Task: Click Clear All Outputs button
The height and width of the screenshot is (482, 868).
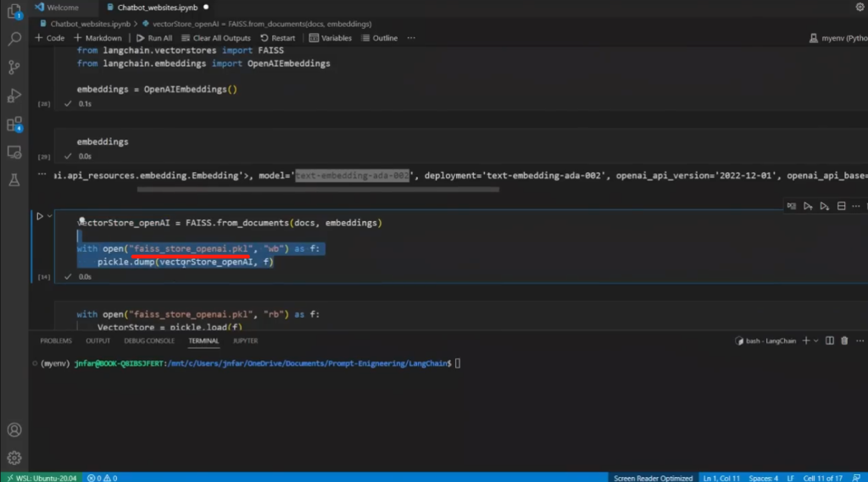Action: point(215,38)
